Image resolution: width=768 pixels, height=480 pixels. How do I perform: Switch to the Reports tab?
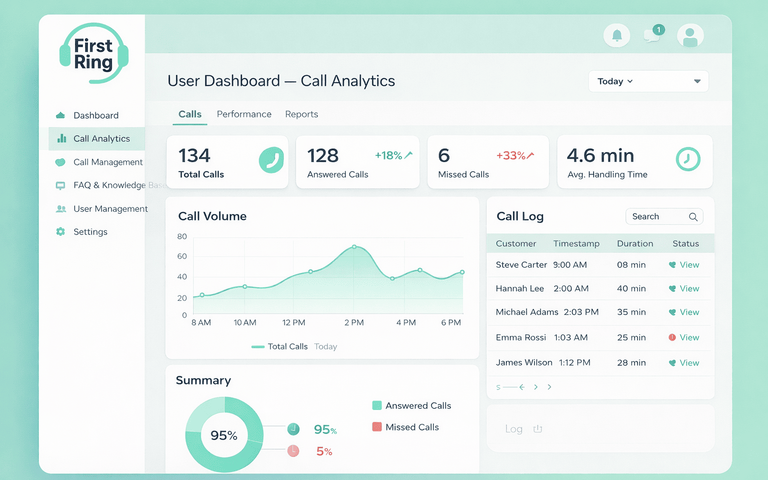click(301, 114)
